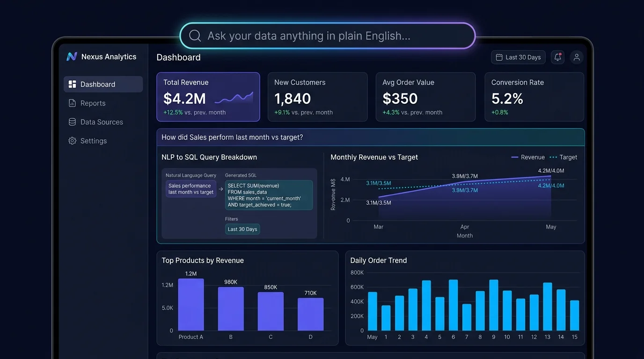
Task: Click the Generated SQL code box
Action: tap(269, 195)
